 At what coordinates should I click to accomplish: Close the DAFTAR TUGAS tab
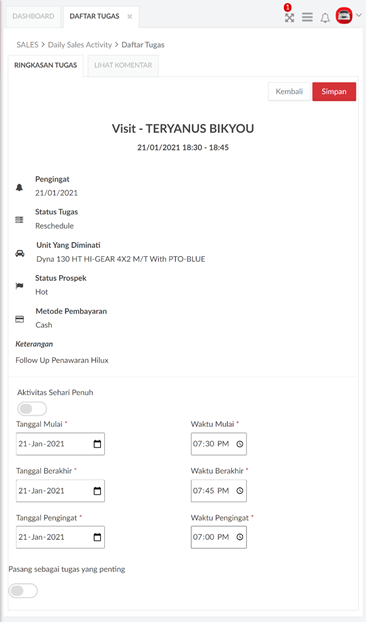[x=130, y=17]
